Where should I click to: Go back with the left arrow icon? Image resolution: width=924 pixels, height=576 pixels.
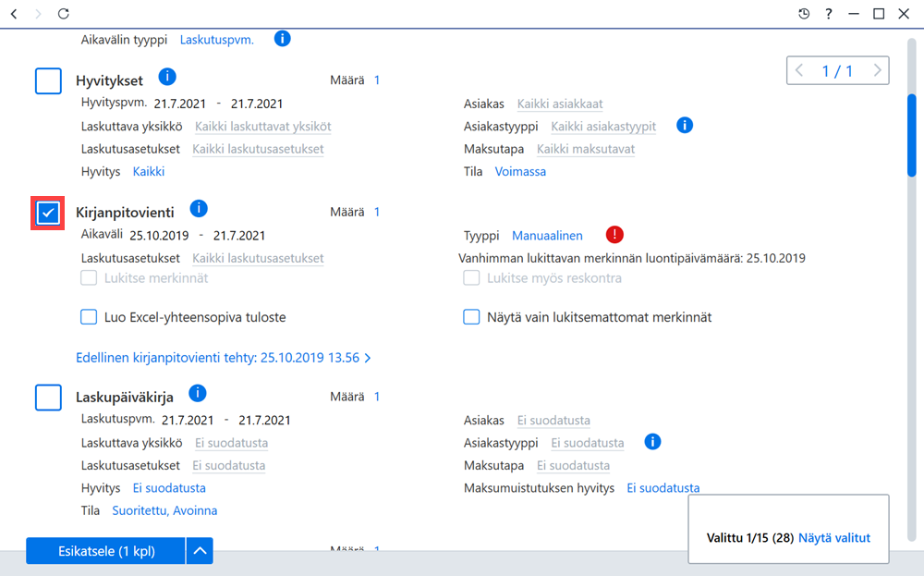click(14, 14)
